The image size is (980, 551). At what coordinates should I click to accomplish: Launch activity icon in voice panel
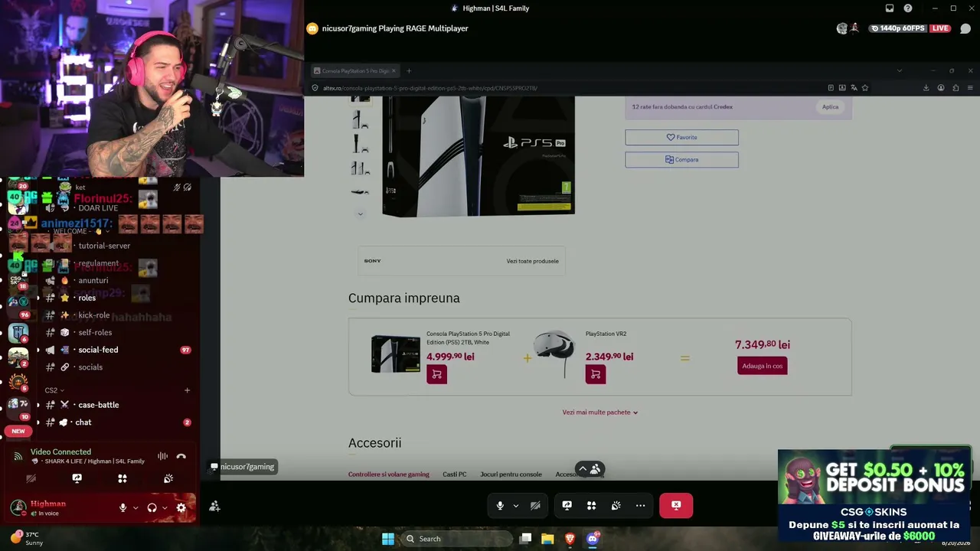click(122, 478)
